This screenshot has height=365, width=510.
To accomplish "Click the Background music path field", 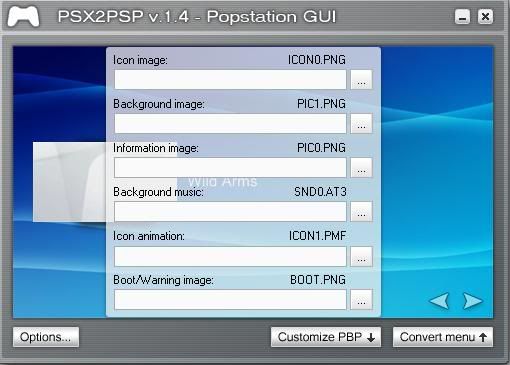I will (x=230, y=212).
